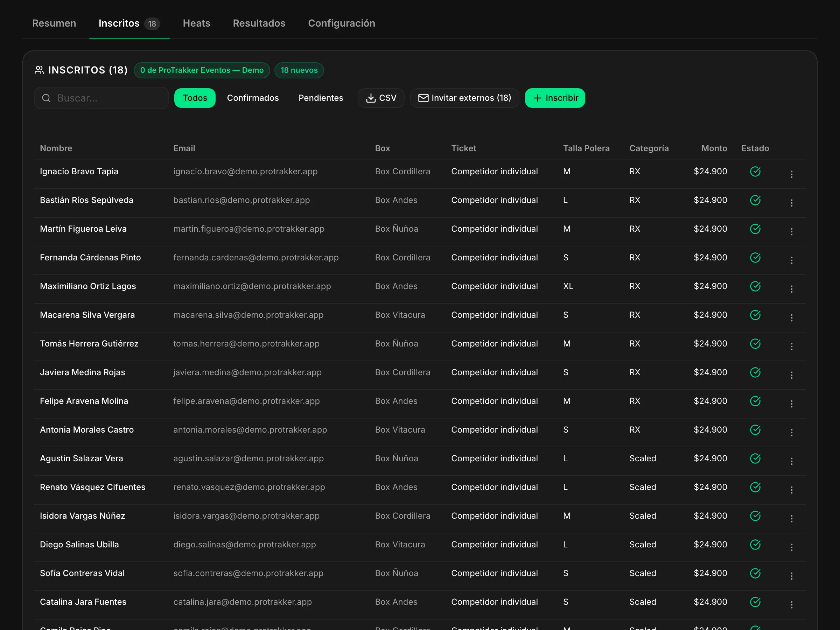Click confirmed status icon for Agustín Salazar Vera

[755, 458]
